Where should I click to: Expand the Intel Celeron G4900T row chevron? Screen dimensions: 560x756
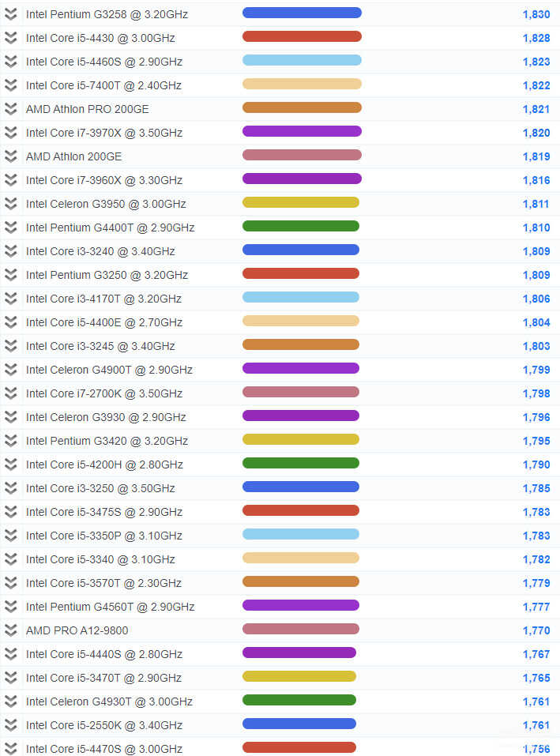click(x=10, y=370)
